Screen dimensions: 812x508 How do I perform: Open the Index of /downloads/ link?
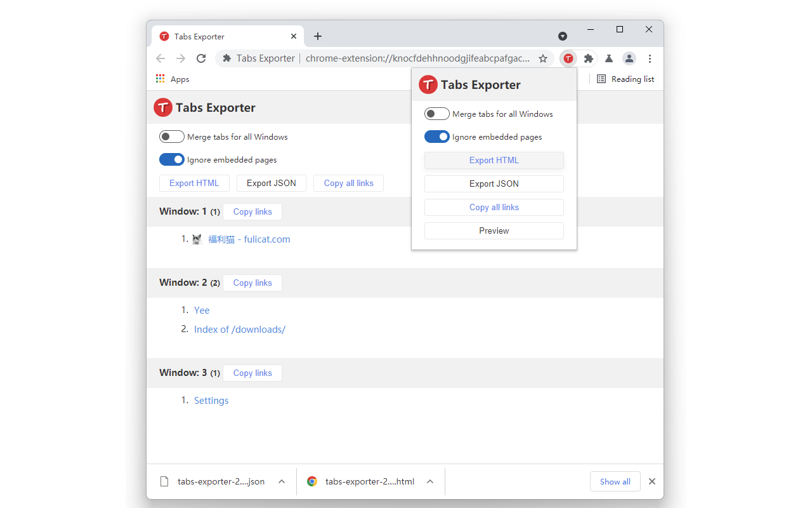tap(240, 329)
